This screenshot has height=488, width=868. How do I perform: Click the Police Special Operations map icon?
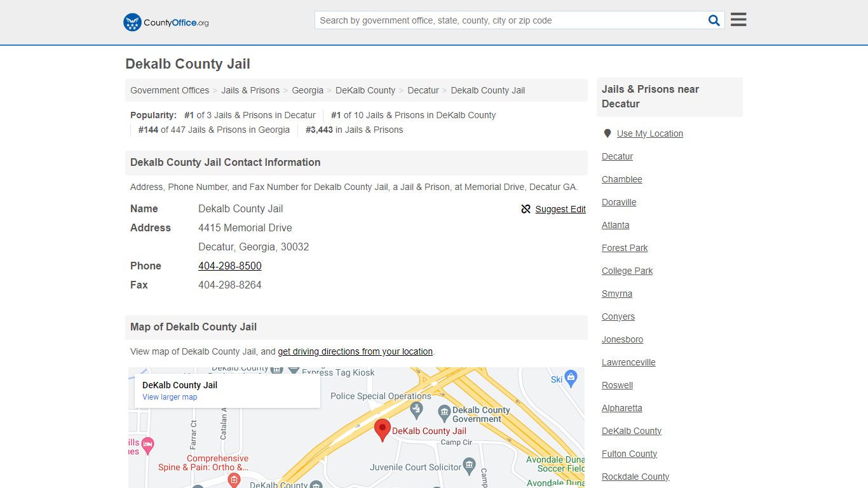[417, 410]
